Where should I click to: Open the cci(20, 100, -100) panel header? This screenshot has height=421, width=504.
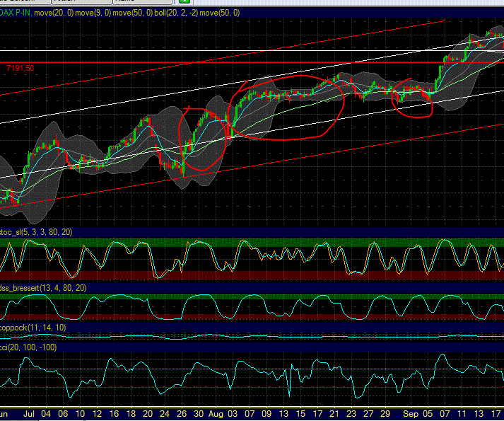[28, 347]
